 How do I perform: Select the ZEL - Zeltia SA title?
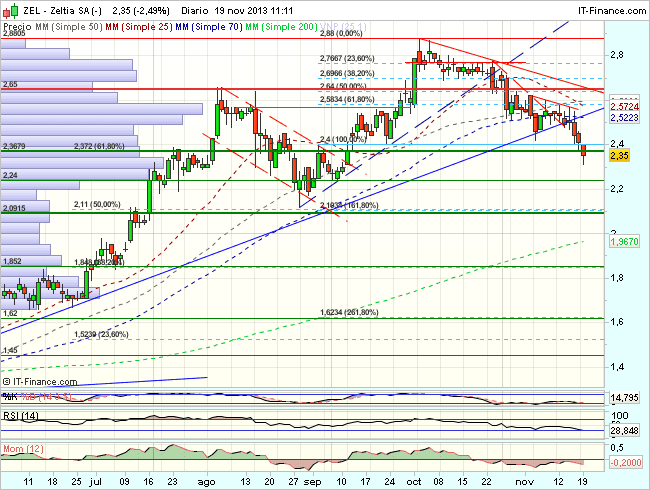tap(63, 11)
